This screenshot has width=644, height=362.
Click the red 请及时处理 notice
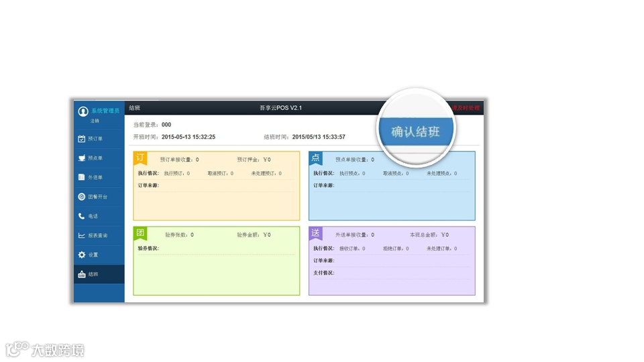point(466,108)
